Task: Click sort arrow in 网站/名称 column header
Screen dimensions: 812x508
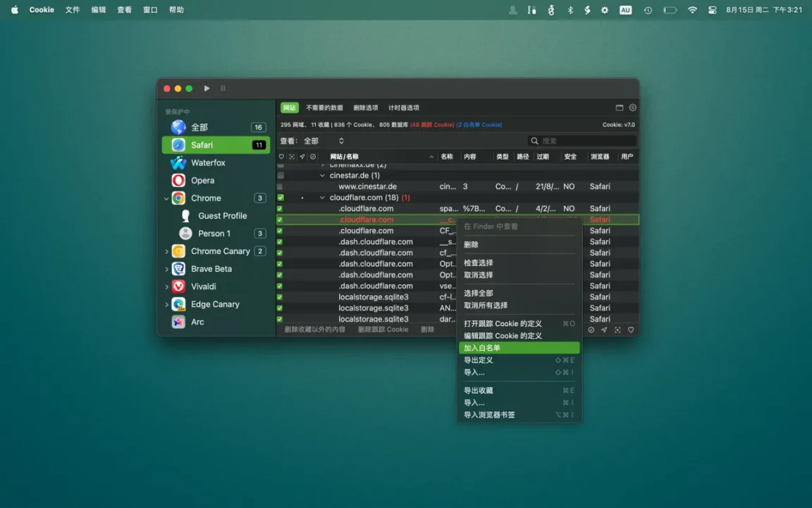Action: click(431, 157)
